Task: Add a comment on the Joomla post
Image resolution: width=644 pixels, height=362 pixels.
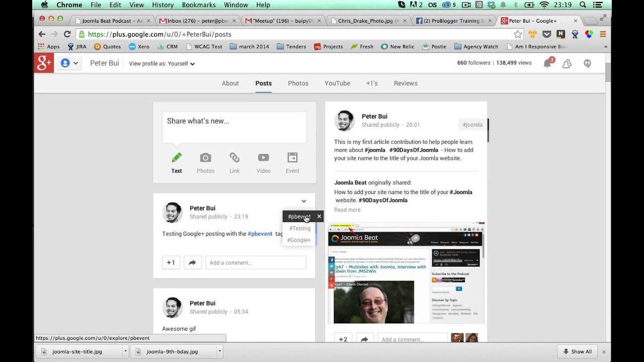Action: click(x=413, y=339)
